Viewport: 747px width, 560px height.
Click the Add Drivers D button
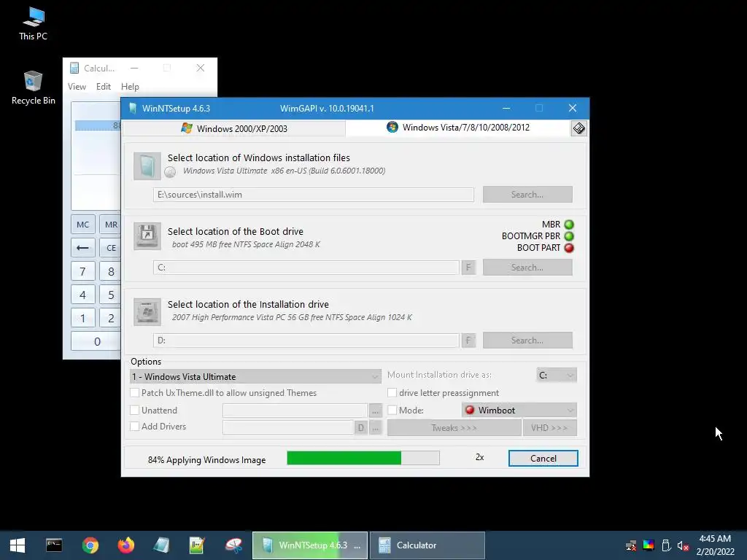tap(360, 427)
